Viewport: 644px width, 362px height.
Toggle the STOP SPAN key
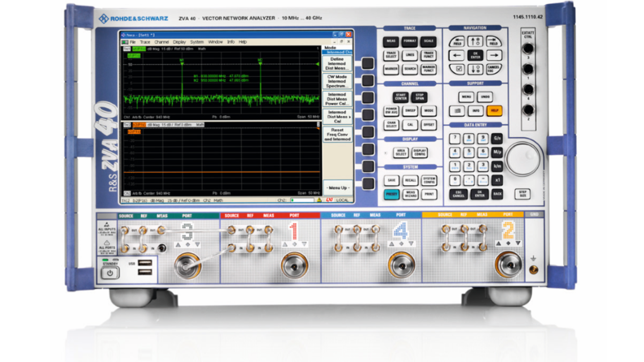coord(418,97)
